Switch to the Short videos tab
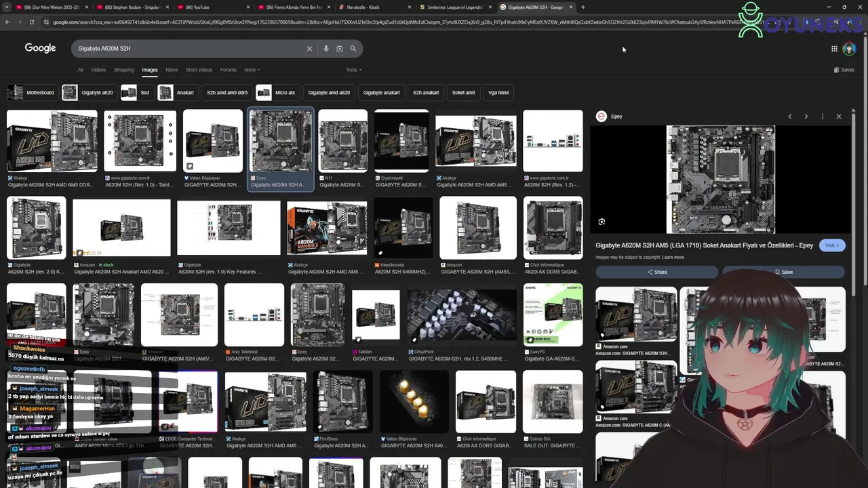Image resolution: width=868 pixels, height=488 pixels. point(199,70)
